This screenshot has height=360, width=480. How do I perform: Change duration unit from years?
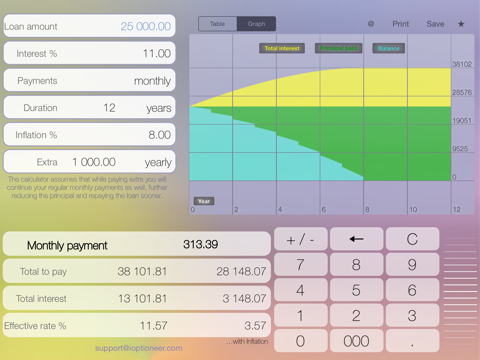(x=158, y=108)
